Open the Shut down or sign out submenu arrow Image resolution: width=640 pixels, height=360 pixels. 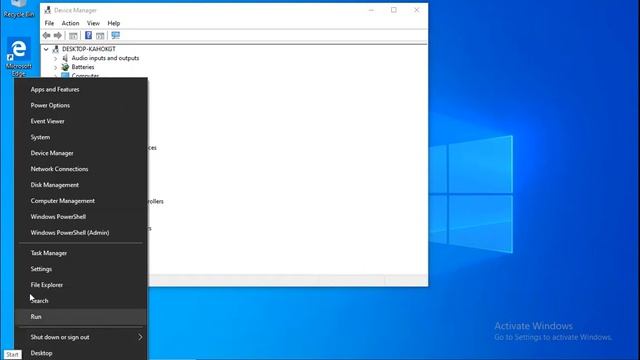tap(140, 337)
